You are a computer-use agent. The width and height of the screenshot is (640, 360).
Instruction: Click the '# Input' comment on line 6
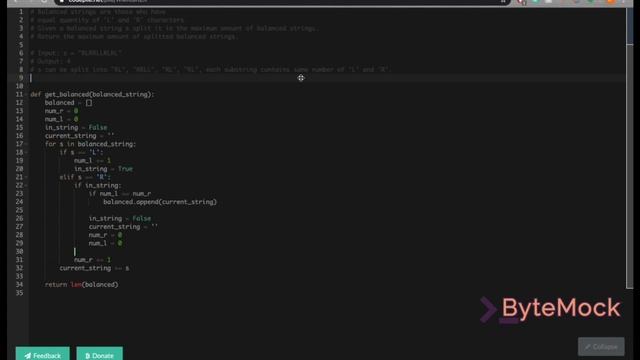76,53
